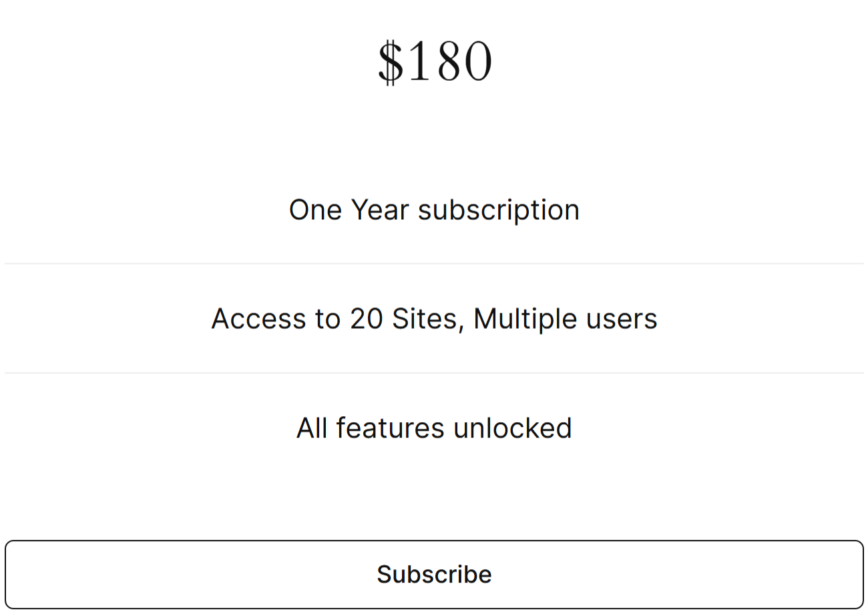
Task: Click the dollar sign in the price
Action: tap(391, 62)
